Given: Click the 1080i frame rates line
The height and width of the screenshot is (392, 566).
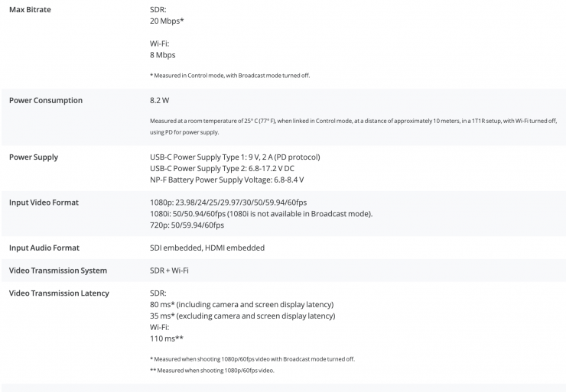Looking at the screenshot, I should pyautogui.click(x=261, y=214).
